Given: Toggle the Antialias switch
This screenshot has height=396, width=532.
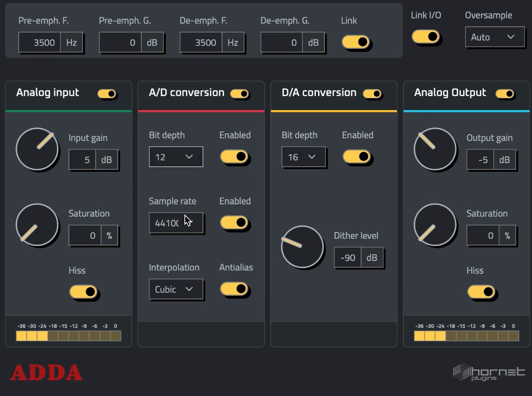Looking at the screenshot, I should 234,289.
